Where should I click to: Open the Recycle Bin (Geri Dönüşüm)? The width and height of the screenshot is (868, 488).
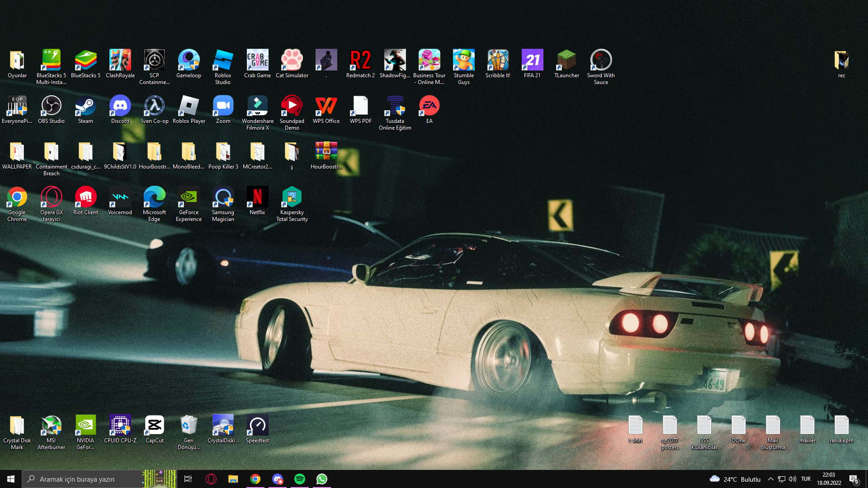pos(189,432)
